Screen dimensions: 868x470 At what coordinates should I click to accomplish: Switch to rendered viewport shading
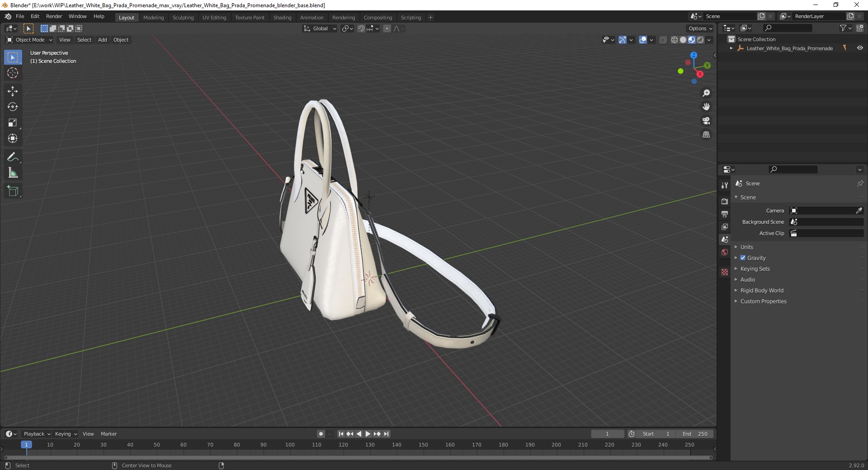pos(700,40)
